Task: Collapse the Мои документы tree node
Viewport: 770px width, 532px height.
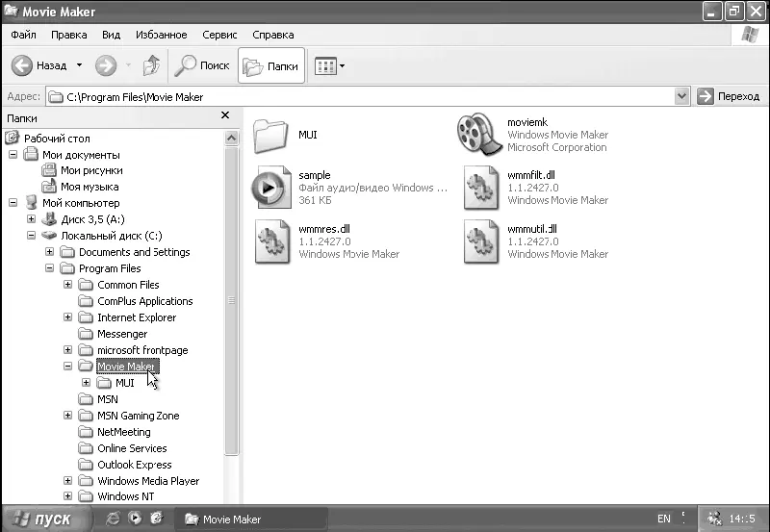Action: (13, 154)
